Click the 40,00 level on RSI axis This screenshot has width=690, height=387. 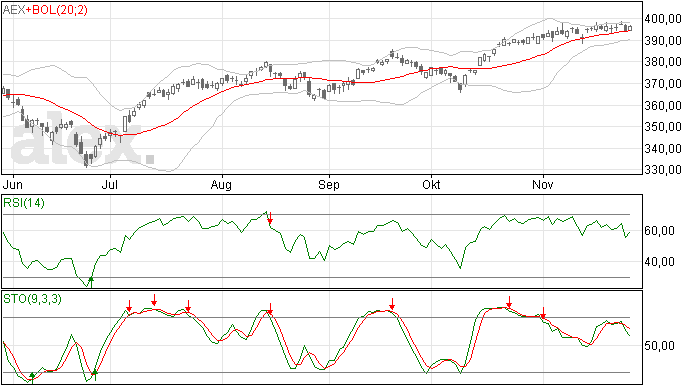pyautogui.click(x=659, y=262)
